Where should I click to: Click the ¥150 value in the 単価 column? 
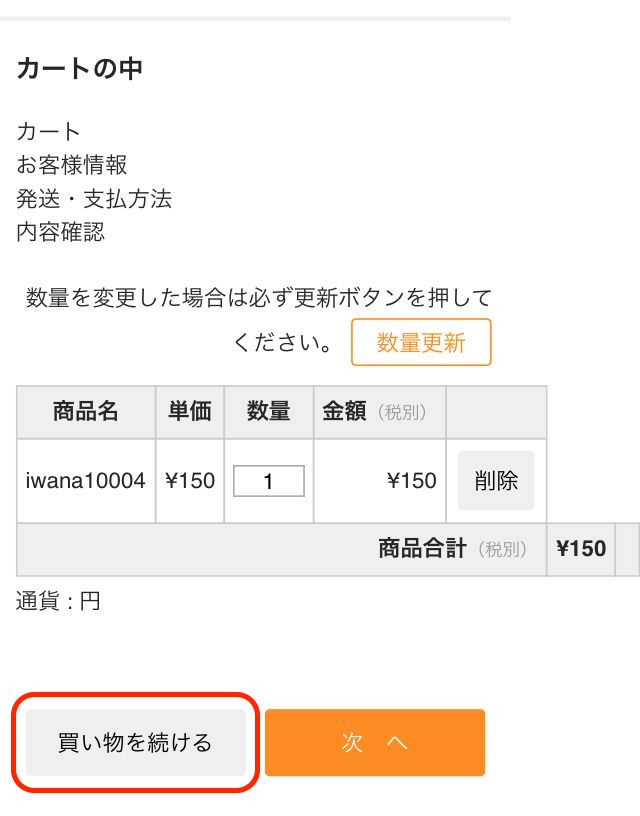pyautogui.click(x=190, y=481)
